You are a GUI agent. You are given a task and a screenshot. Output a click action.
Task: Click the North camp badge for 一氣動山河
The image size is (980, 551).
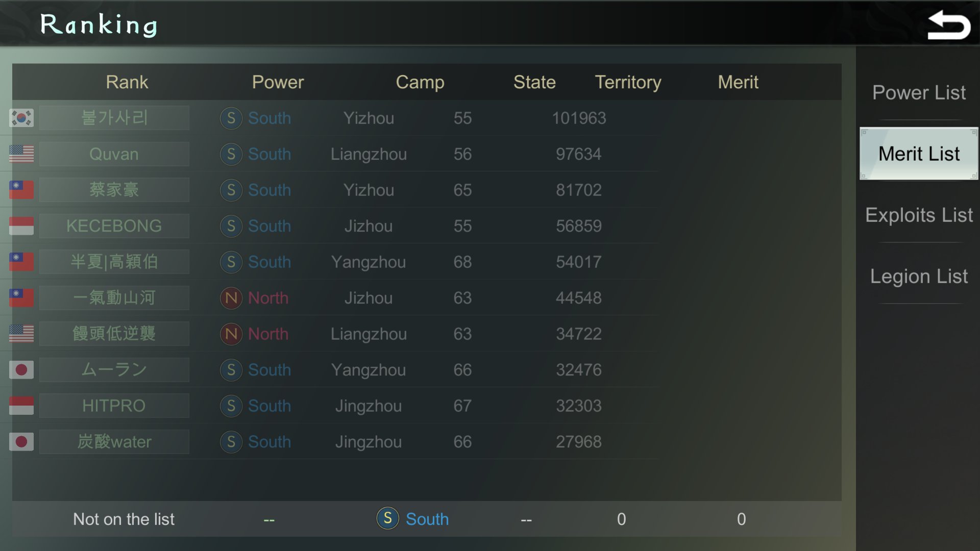tap(231, 298)
